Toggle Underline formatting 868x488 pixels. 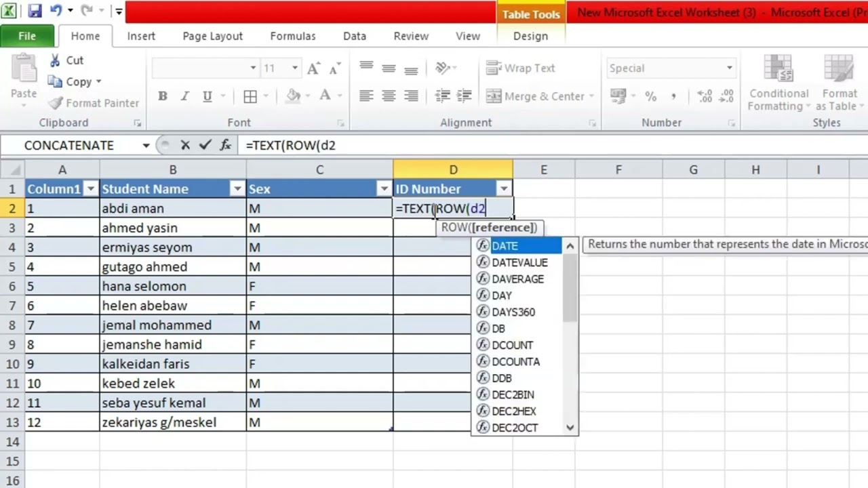point(207,96)
